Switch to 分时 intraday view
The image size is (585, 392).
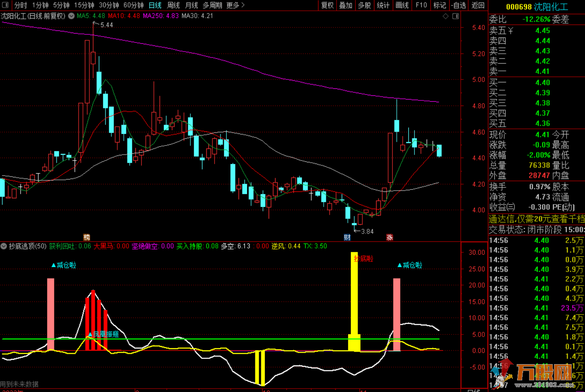[21, 5]
